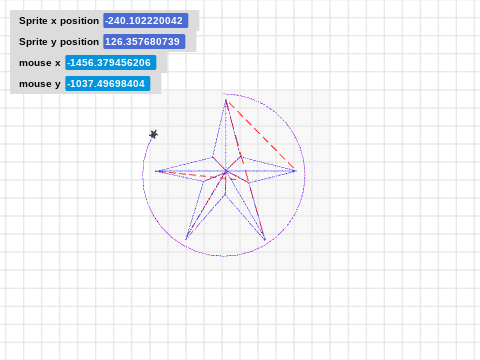Select the Sprite y position watcher label
The height and width of the screenshot is (360, 480).
tap(59, 42)
